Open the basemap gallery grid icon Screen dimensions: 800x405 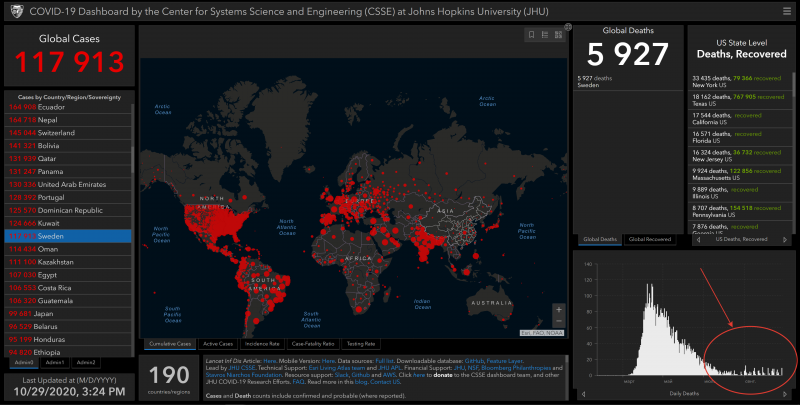[x=559, y=35]
